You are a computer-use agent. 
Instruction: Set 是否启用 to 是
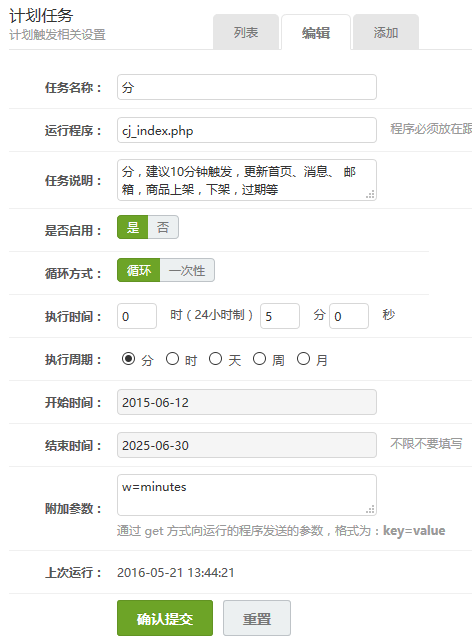[132, 227]
